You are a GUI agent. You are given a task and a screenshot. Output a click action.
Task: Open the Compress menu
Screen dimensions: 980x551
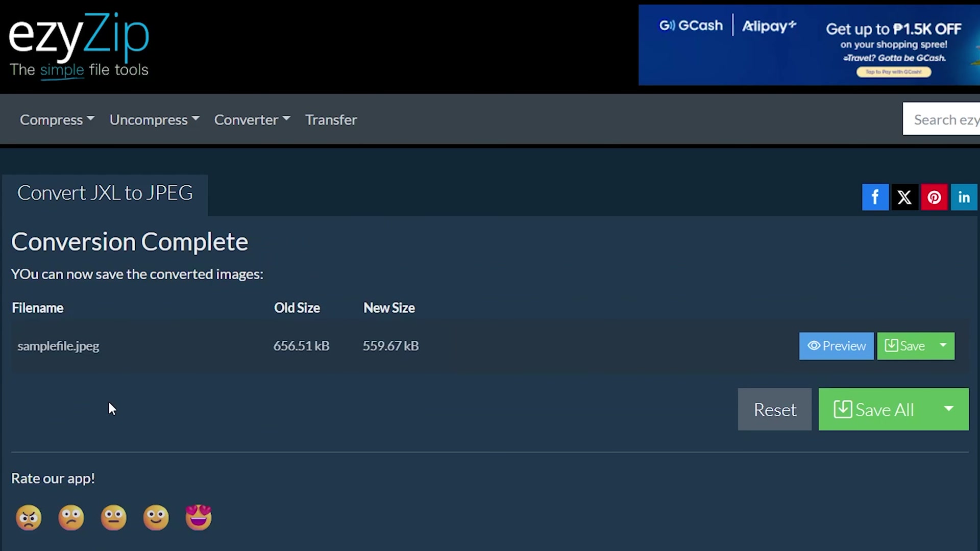(57, 119)
